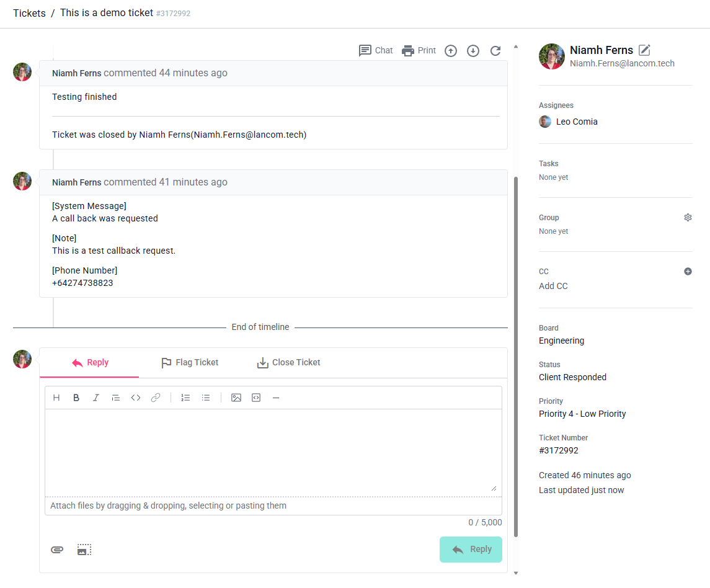This screenshot has height=588, width=710.
Task: Click 'Engineering' board value
Action: pos(561,340)
